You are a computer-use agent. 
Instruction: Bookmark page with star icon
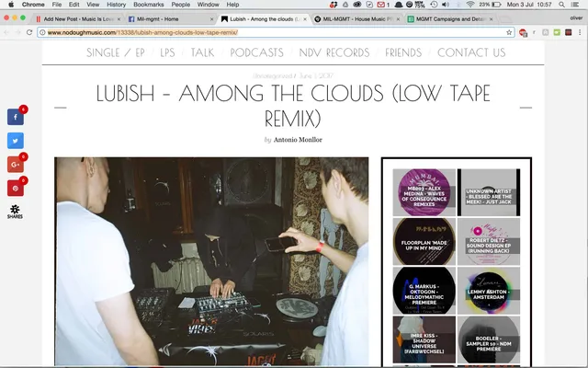pos(509,33)
